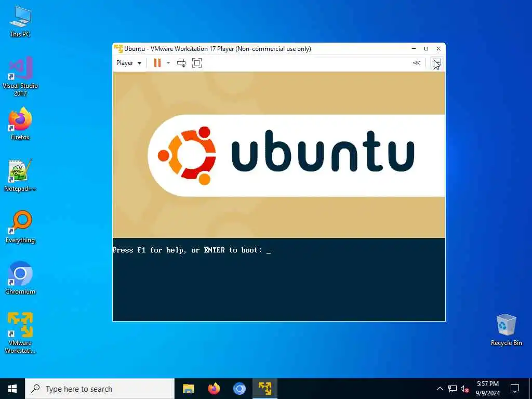The width and height of the screenshot is (532, 399).
Task: Open the Windows Start menu
Action: (12, 389)
